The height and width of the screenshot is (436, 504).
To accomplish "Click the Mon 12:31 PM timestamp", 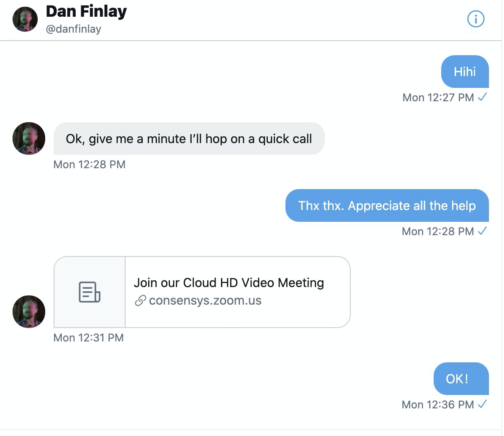I will (89, 338).
